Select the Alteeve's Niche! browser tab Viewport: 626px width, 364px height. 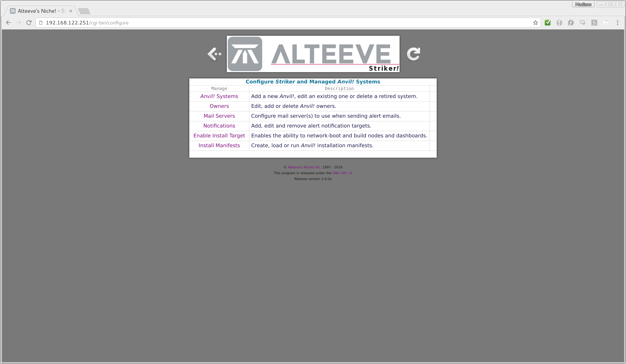click(41, 11)
